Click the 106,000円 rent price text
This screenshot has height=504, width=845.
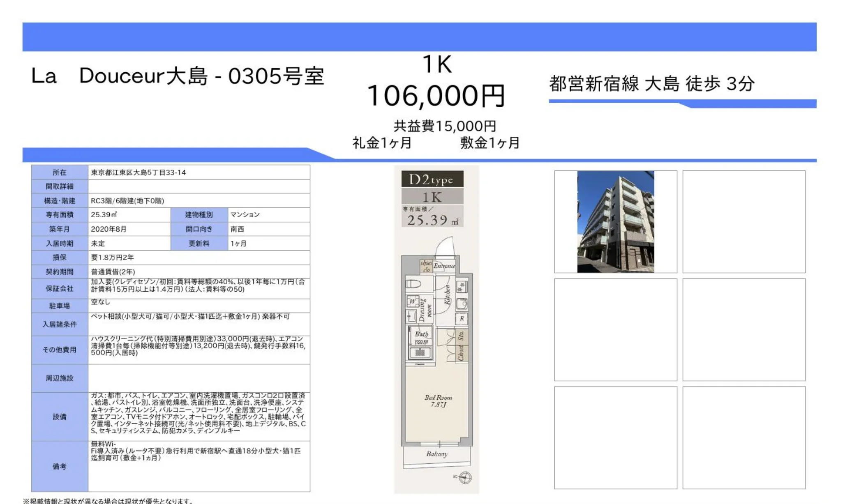[x=436, y=96]
